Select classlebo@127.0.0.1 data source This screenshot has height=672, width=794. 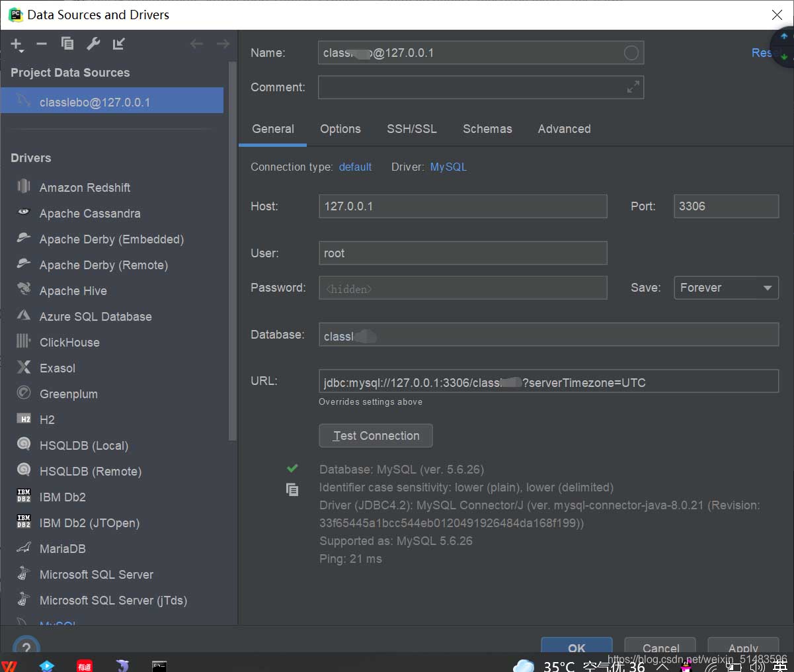point(112,101)
